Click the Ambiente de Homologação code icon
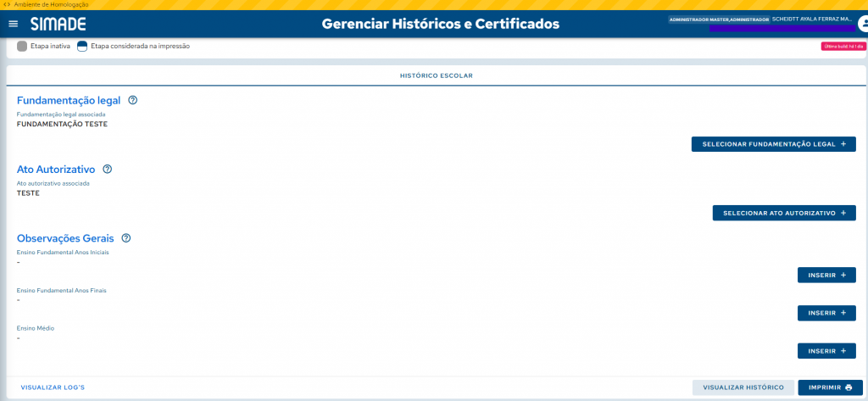The image size is (868, 401). tap(7, 4)
